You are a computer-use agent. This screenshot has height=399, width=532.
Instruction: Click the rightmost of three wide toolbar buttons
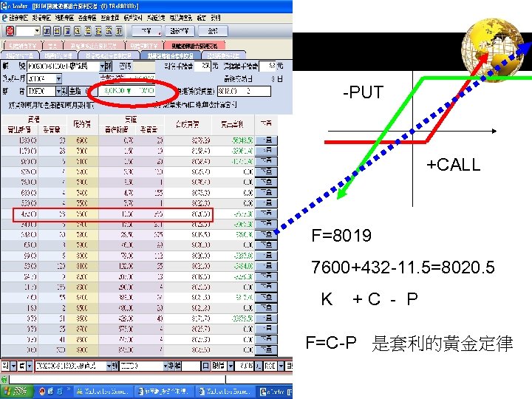(x=213, y=31)
